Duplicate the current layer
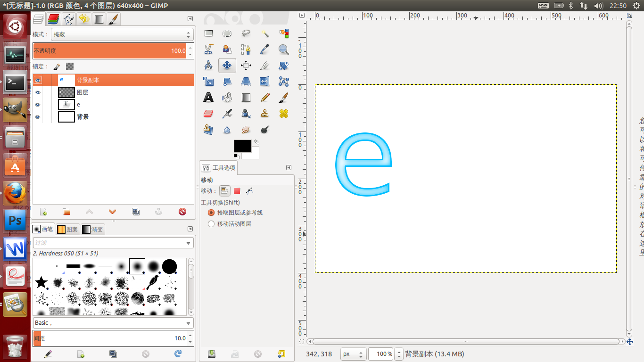Viewport: 644px width, 362px height. 136,212
